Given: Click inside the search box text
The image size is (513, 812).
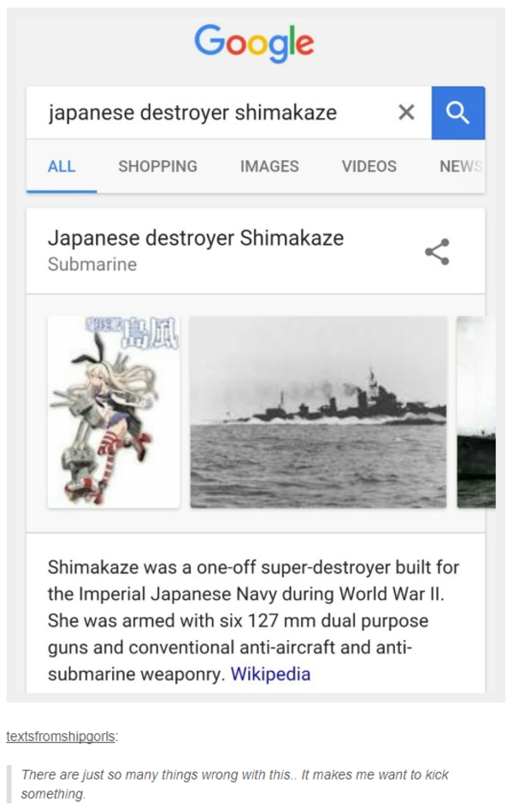Looking at the screenshot, I should tap(192, 112).
